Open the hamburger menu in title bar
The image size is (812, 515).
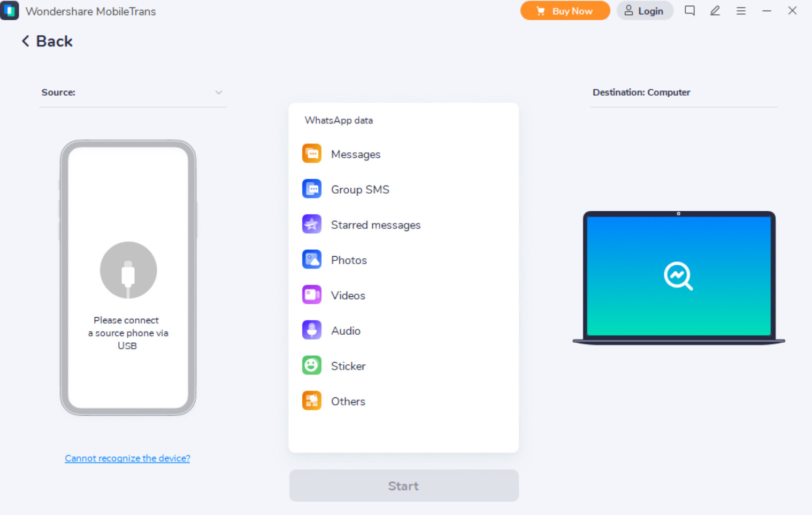click(741, 11)
